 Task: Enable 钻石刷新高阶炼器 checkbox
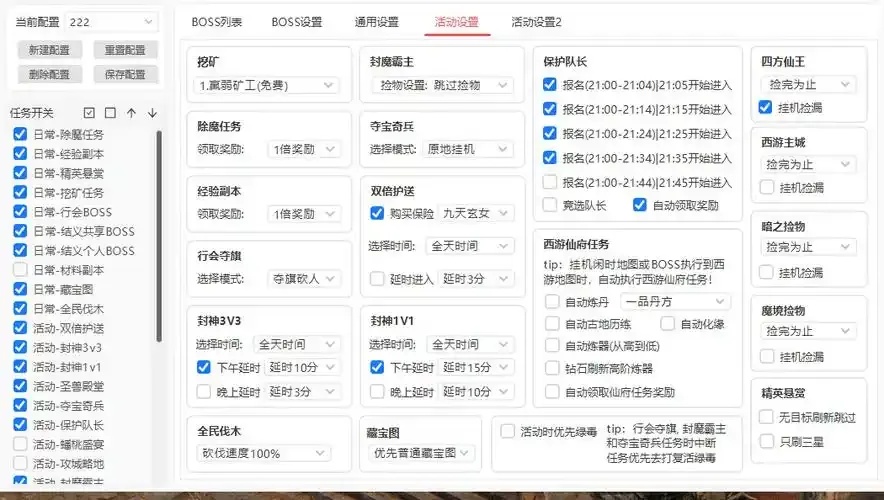pos(552,369)
